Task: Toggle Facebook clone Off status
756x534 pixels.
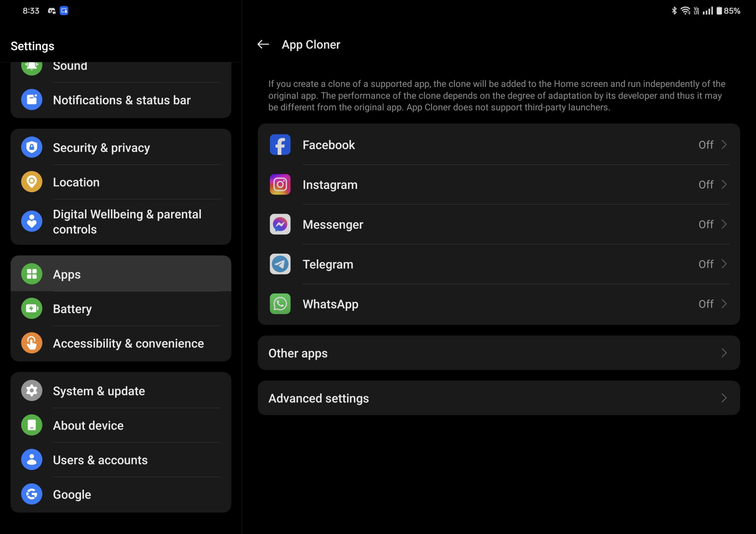Action: click(706, 145)
